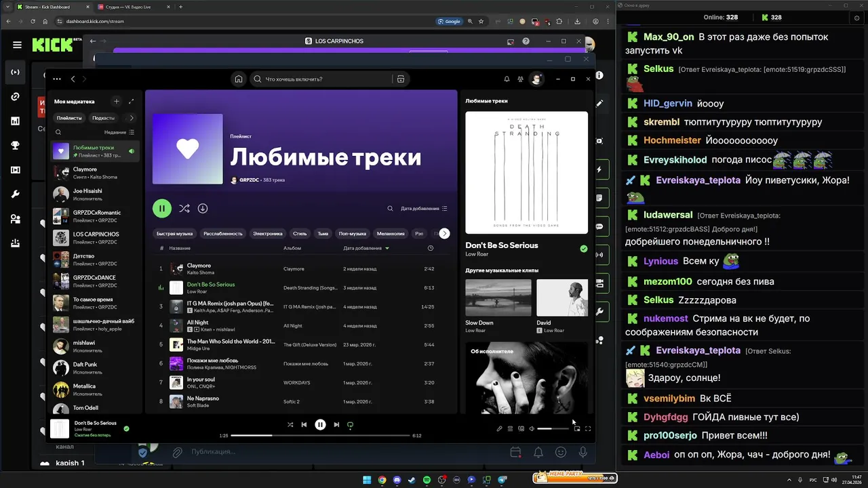Toggle playlist shuffle next to play button
868x488 pixels.
tap(184, 209)
